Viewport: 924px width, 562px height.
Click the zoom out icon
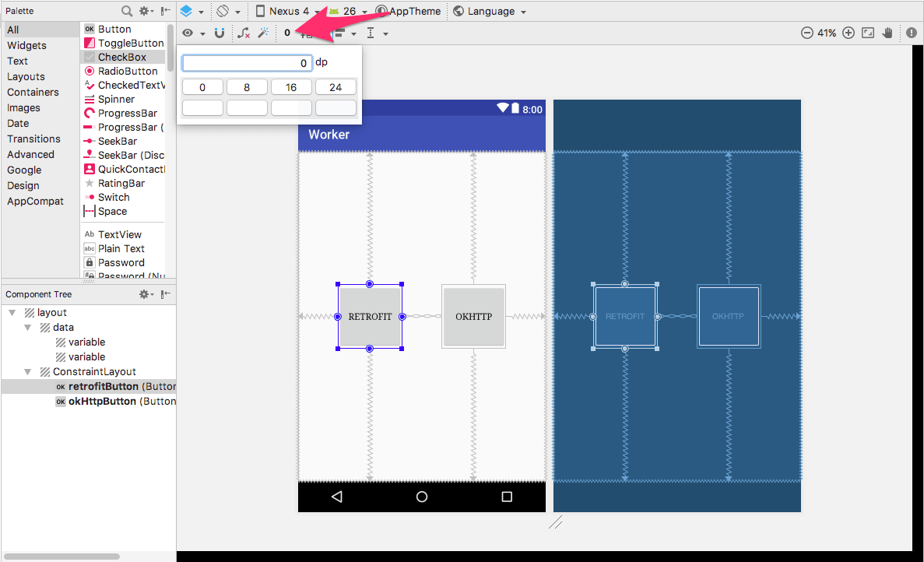(806, 33)
